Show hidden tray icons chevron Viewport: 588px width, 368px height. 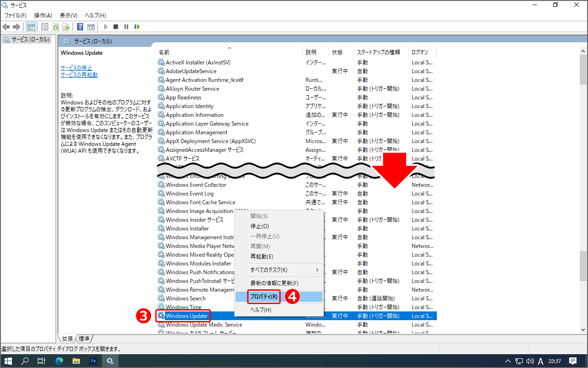(x=508, y=361)
